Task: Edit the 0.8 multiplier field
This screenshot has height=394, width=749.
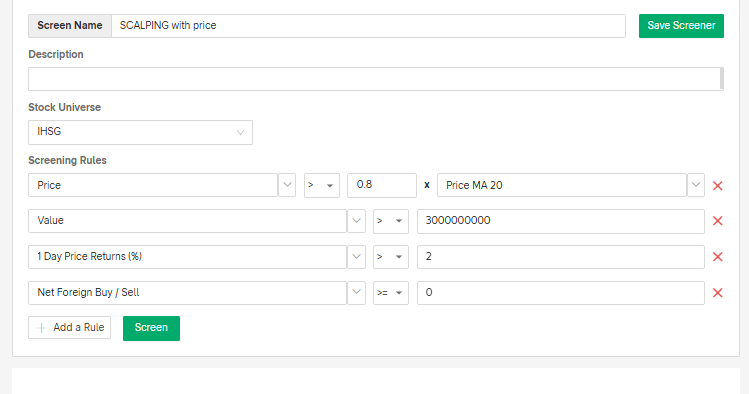Action: pyautogui.click(x=382, y=185)
